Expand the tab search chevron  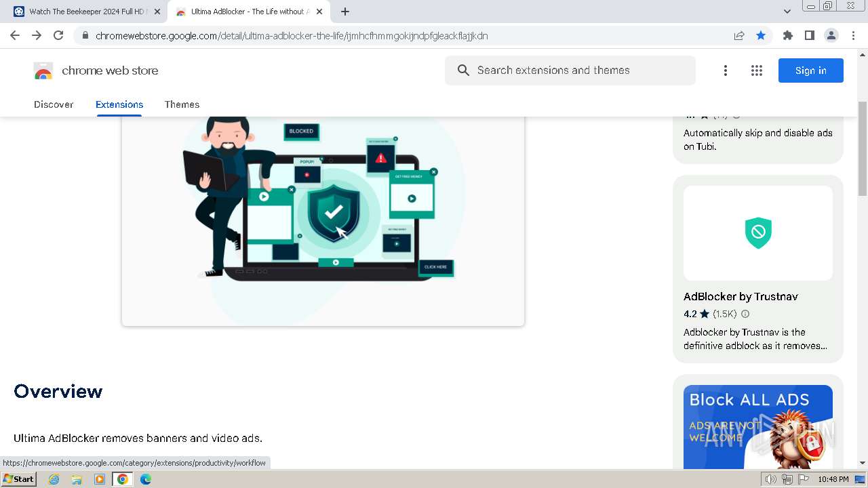787,12
